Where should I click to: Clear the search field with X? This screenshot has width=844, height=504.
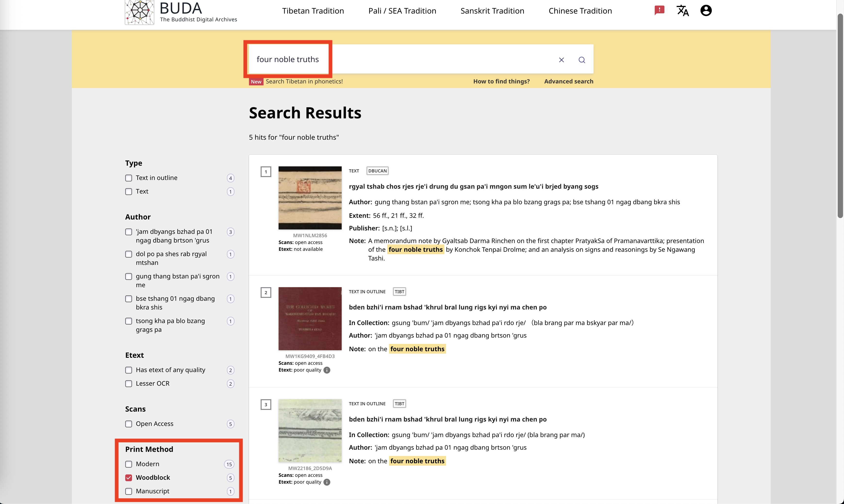coord(561,60)
